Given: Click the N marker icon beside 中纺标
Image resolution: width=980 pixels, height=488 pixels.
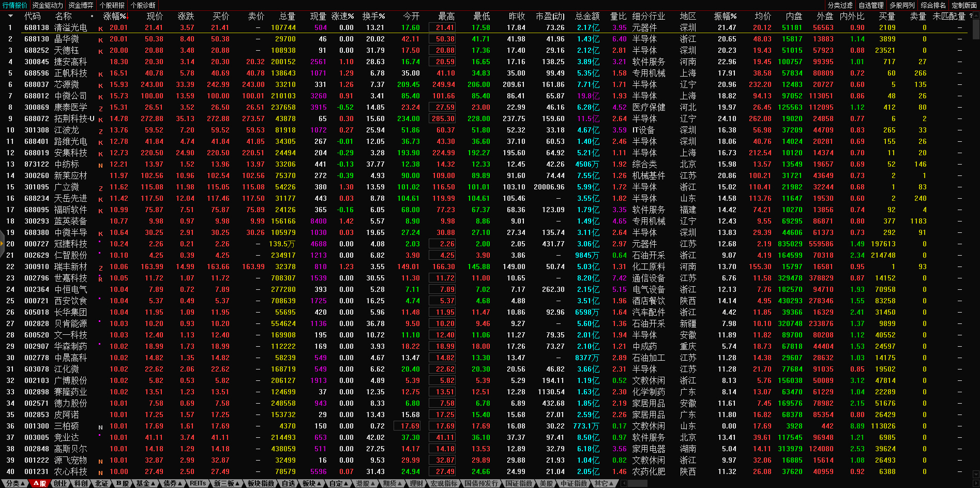Looking at the screenshot, I should pyautogui.click(x=100, y=165).
